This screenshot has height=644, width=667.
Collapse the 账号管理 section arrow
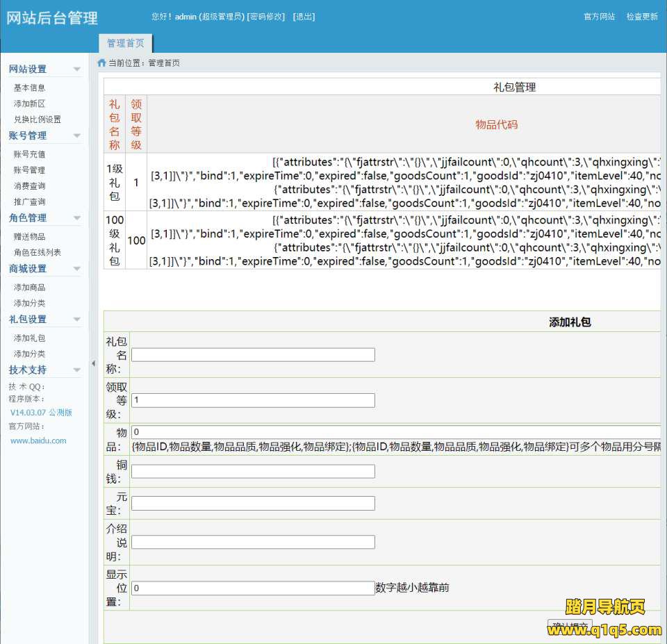tap(76, 136)
